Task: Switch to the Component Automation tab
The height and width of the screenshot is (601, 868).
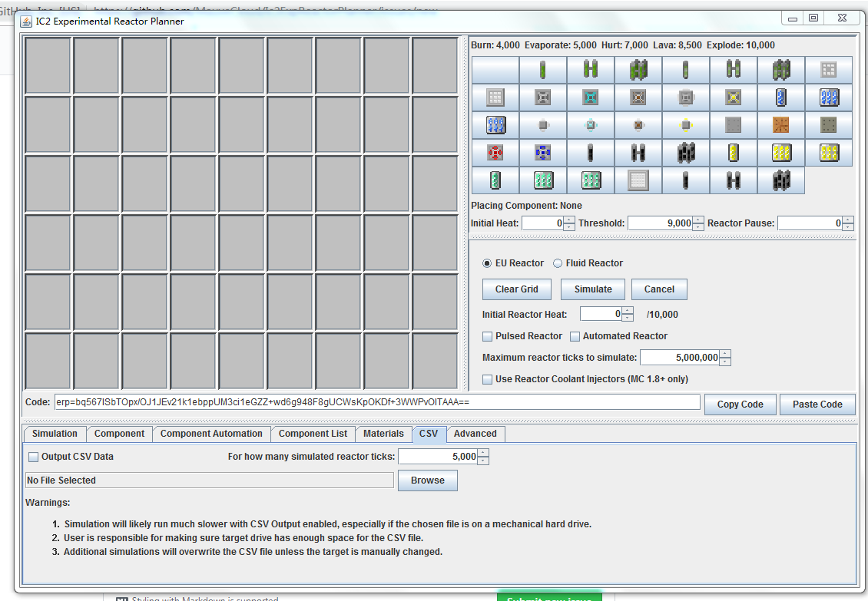Action: 211,434
